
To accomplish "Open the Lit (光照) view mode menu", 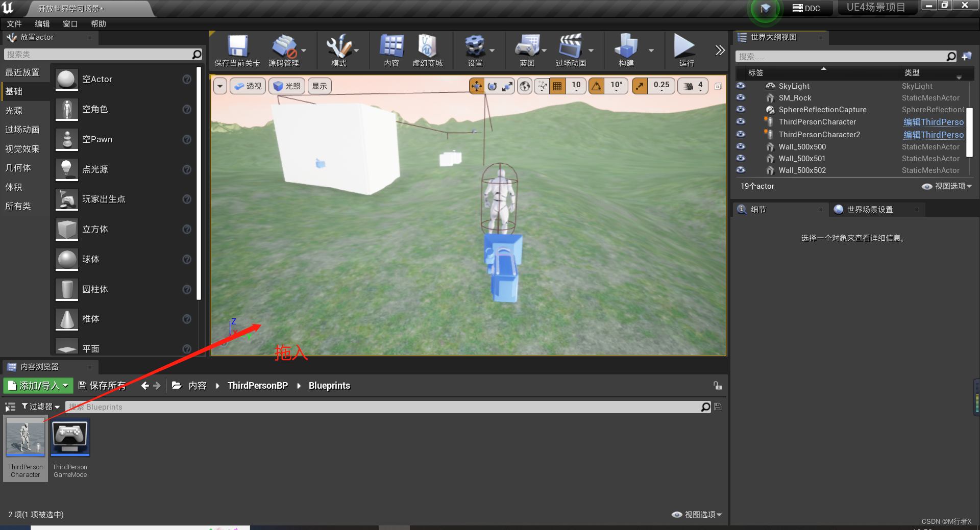I will pos(287,86).
